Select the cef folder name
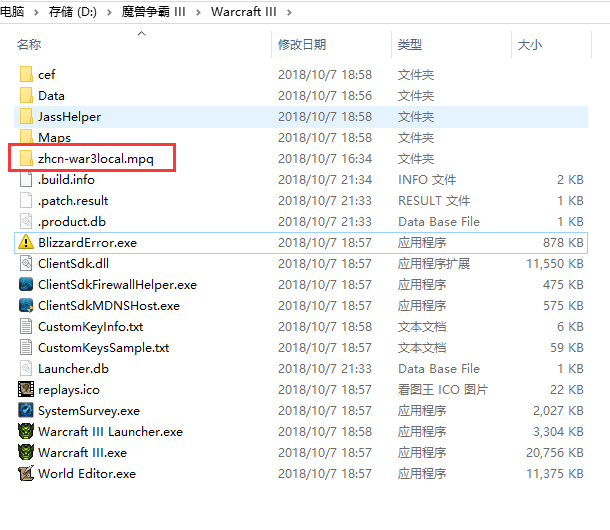Image resolution: width=610 pixels, height=530 pixels. [x=47, y=74]
